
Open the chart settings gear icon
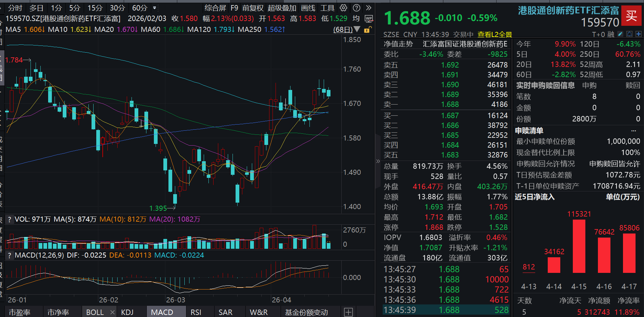pyautogui.click(x=343, y=7)
